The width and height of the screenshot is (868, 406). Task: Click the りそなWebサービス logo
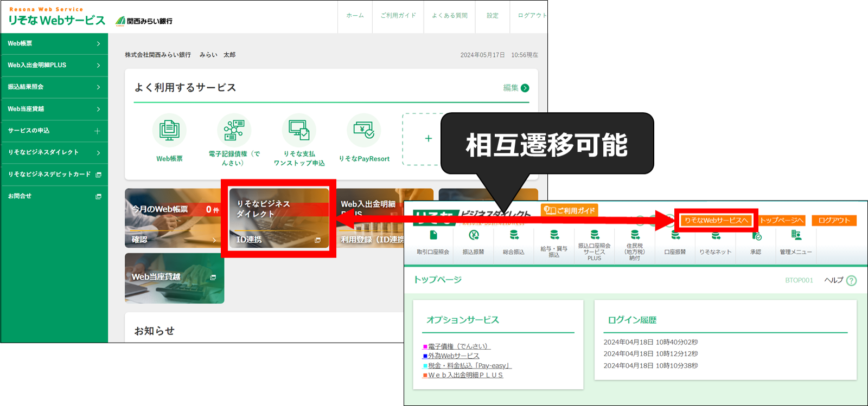click(56, 17)
